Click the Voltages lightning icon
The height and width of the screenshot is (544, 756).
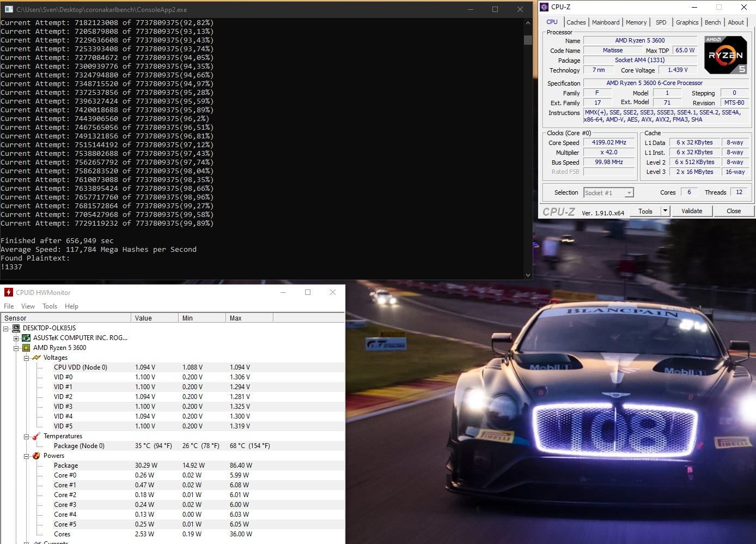36,358
